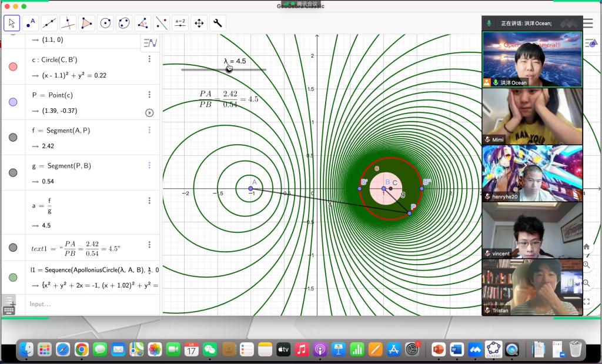Select Tristan's video thumbnail
Image resolution: width=602 pixels, height=364 pixels.
coord(532,287)
